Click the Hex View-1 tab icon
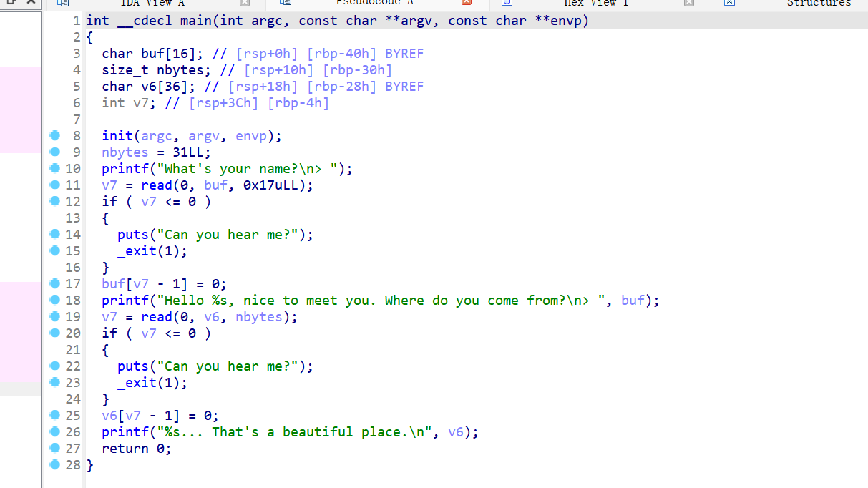 pos(507,3)
